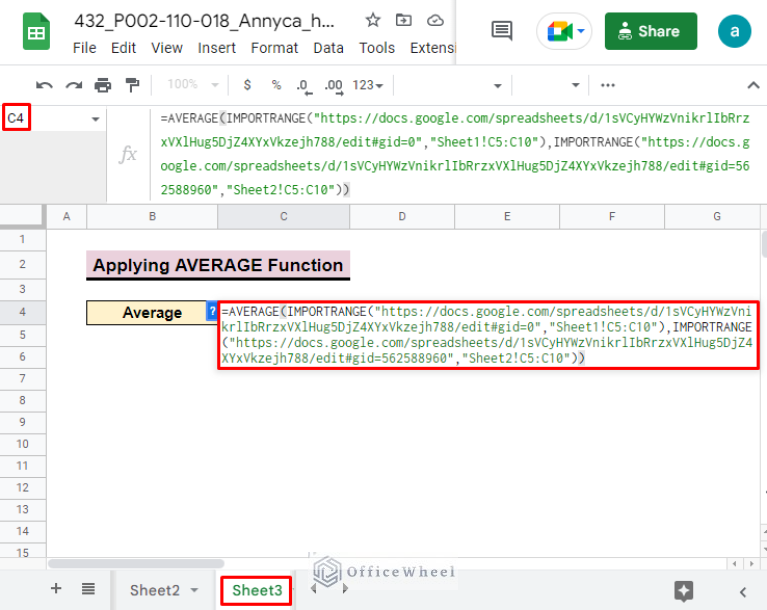Select column D header

402,216
